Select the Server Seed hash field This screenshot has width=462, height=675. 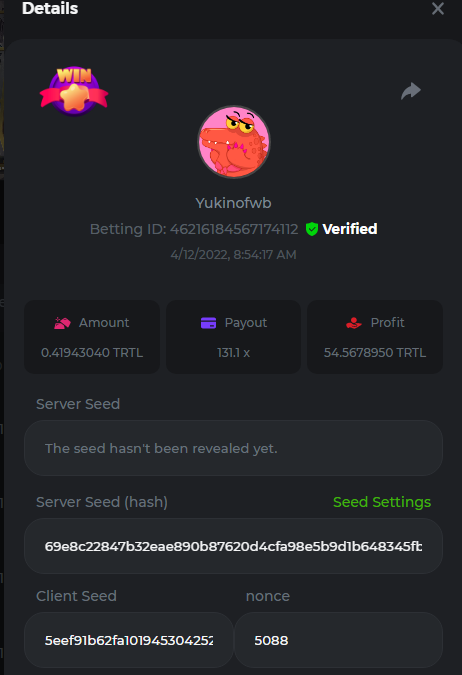pyautogui.click(x=233, y=546)
